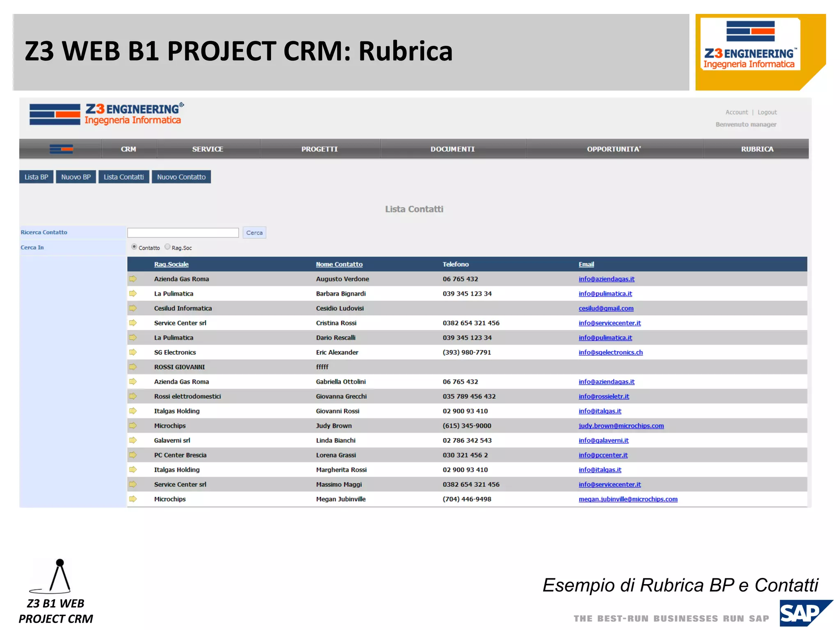Select the Rag.Soc radio button
Image resolution: width=840 pixels, height=630 pixels.
pos(167,247)
